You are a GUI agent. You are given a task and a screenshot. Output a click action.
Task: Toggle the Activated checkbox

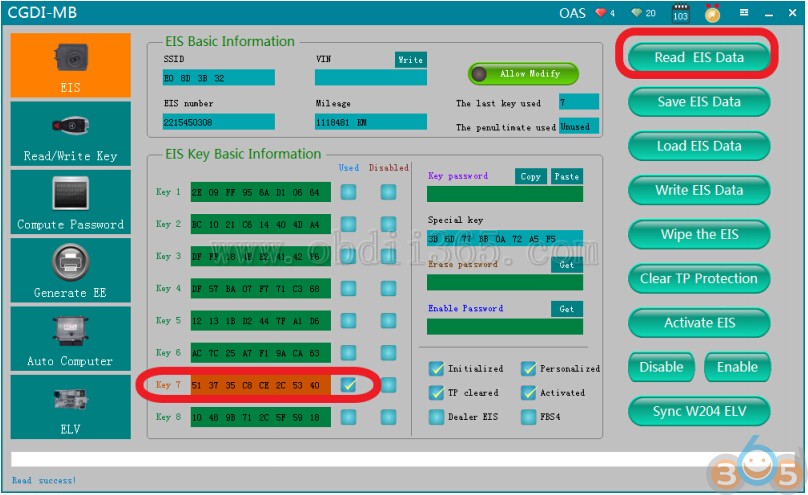click(x=528, y=392)
